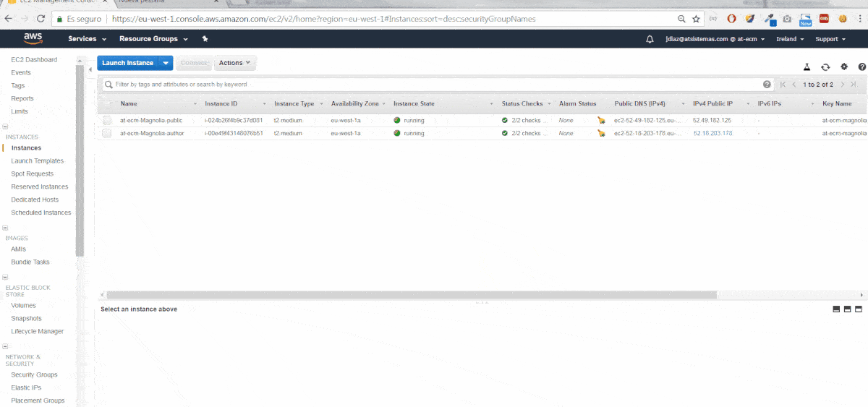The image size is (868, 407).
Task: Collapse the INSTANCES sidebar section
Action: coord(5,128)
